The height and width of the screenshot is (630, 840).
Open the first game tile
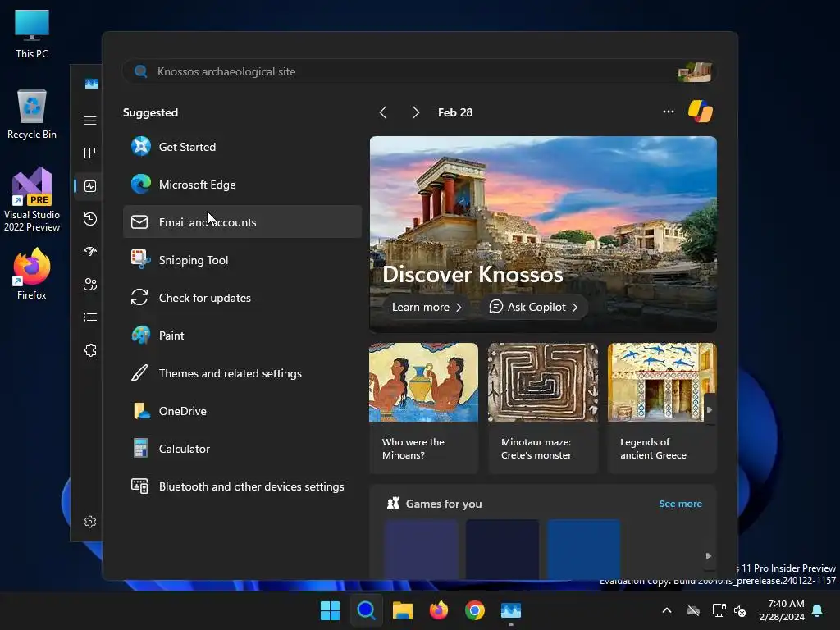[x=421, y=549]
